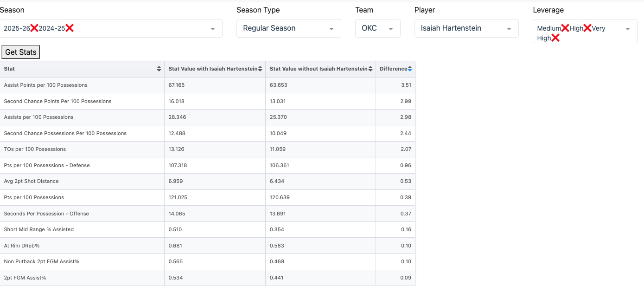Viewport: 644px width, 286px height.
Task: Click the value 13.031
Action: coord(278,101)
